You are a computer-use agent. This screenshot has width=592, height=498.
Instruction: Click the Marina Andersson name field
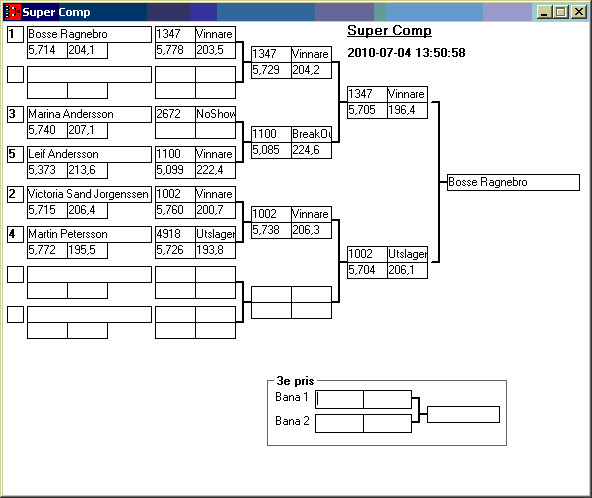point(89,114)
